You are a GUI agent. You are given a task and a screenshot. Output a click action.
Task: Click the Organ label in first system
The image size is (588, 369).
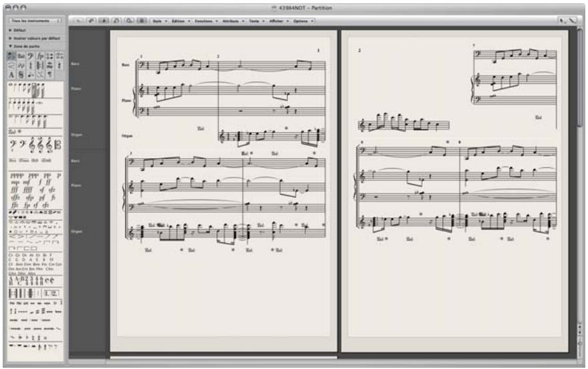point(127,136)
